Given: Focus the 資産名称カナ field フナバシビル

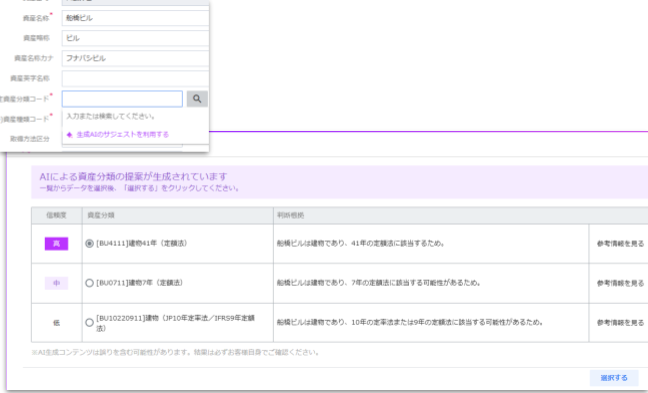Looking at the screenshot, I should 136,58.
